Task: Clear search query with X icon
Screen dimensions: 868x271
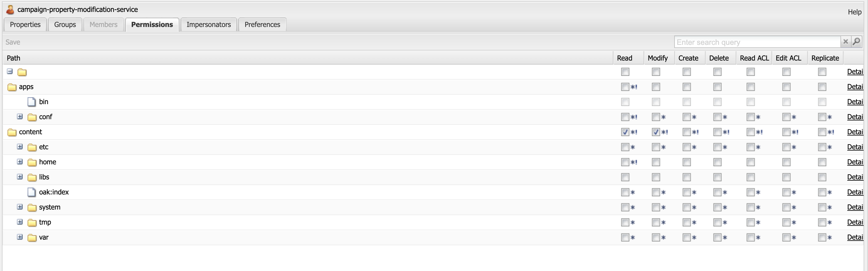Action: pyautogui.click(x=845, y=42)
